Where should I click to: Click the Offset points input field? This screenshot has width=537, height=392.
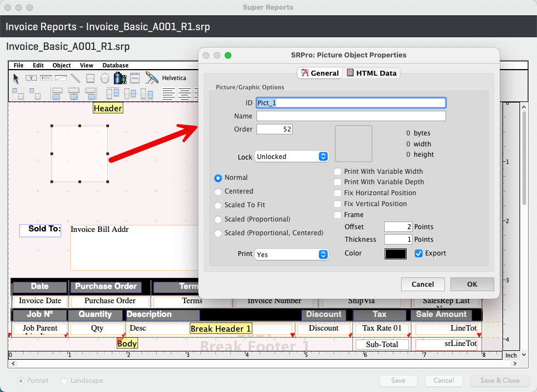tap(398, 227)
